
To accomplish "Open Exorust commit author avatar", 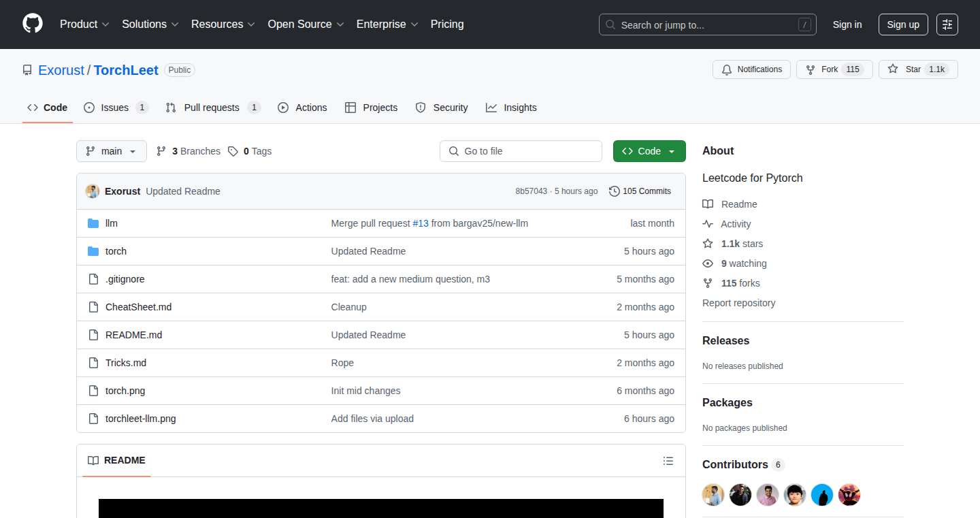I will 93,191.
